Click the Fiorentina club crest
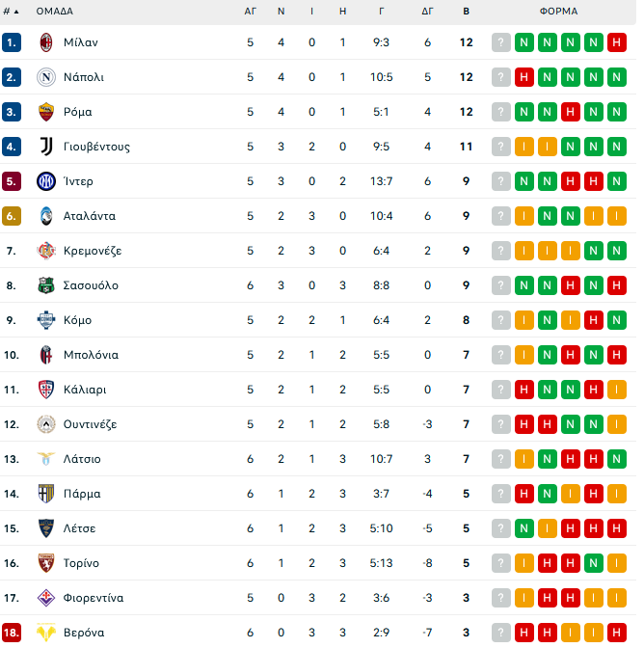Viewport: 644px width, 648px height. click(x=45, y=598)
